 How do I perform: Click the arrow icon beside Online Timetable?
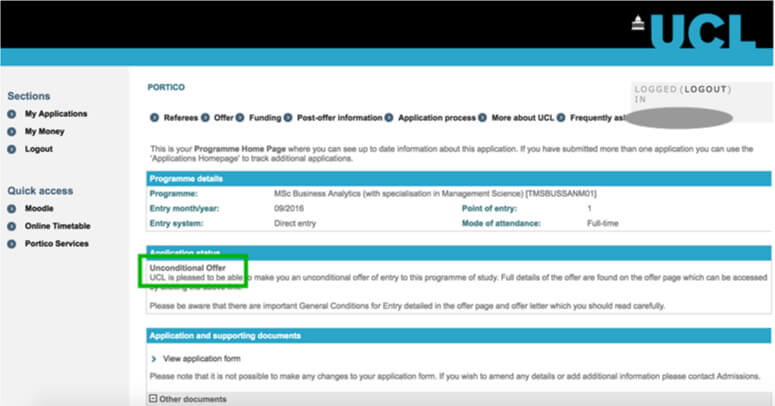(11, 226)
